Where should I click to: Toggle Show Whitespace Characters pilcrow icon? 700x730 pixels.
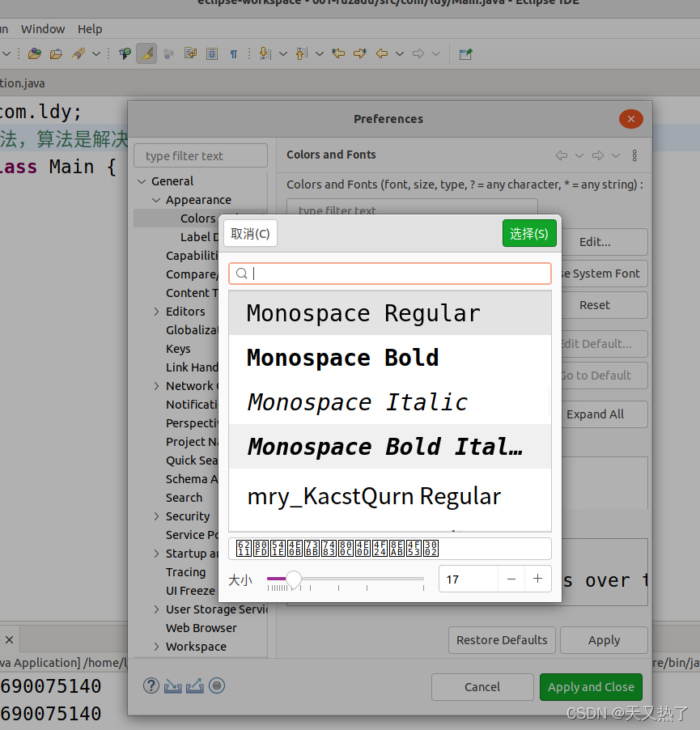[234, 54]
